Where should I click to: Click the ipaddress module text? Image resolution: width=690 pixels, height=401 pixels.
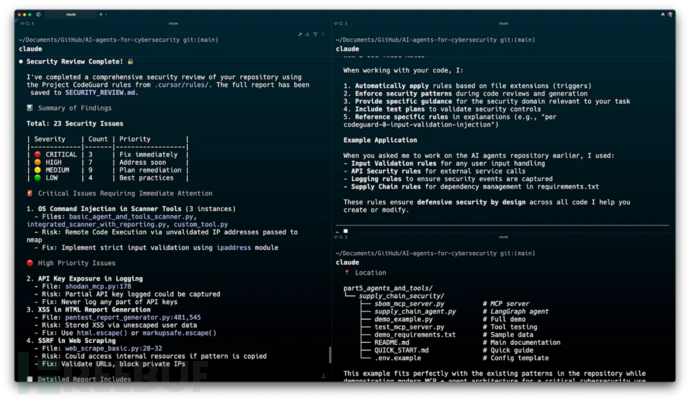(x=234, y=248)
